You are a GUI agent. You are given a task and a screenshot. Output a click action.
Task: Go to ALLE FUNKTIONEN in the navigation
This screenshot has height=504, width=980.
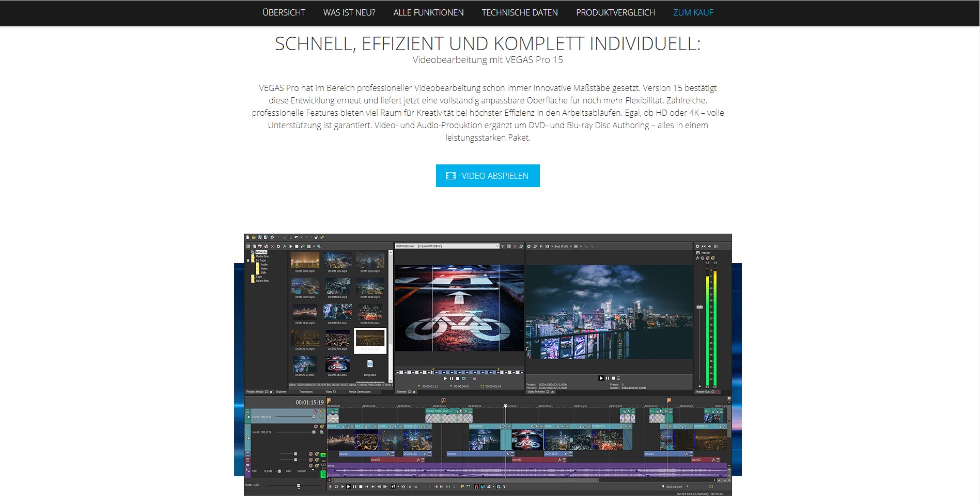click(x=428, y=12)
